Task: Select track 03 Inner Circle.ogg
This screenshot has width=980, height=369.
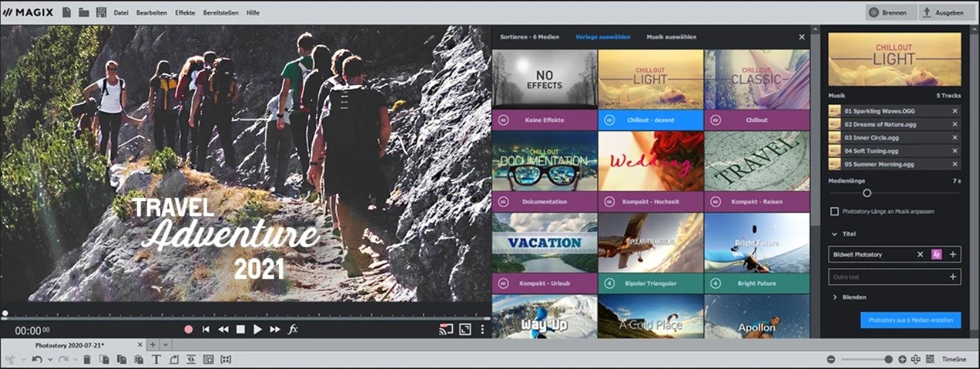Action: click(894, 138)
